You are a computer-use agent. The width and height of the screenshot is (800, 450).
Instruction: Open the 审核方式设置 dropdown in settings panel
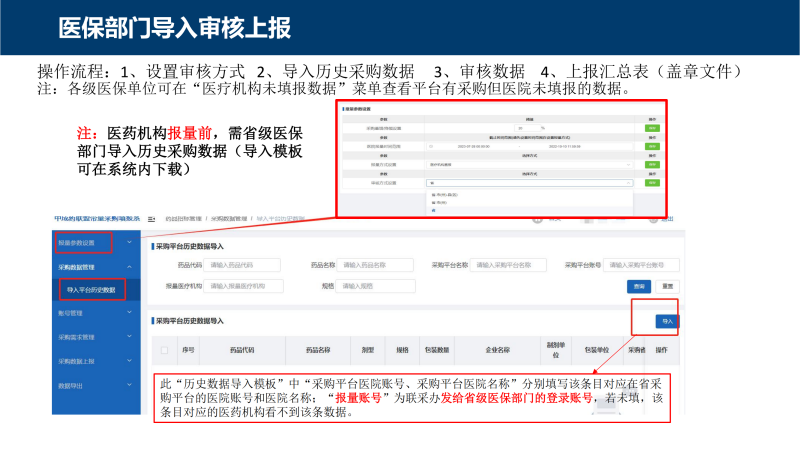[x=529, y=183]
